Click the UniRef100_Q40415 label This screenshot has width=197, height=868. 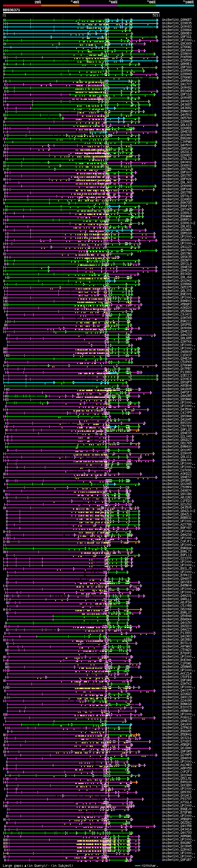point(177,101)
